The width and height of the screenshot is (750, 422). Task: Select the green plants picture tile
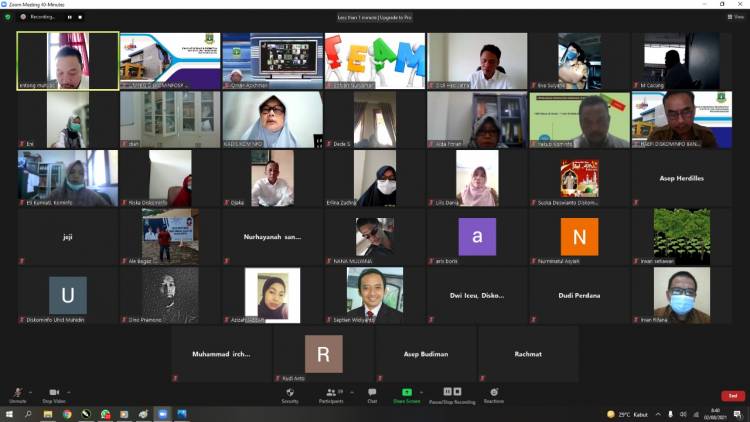click(682, 237)
